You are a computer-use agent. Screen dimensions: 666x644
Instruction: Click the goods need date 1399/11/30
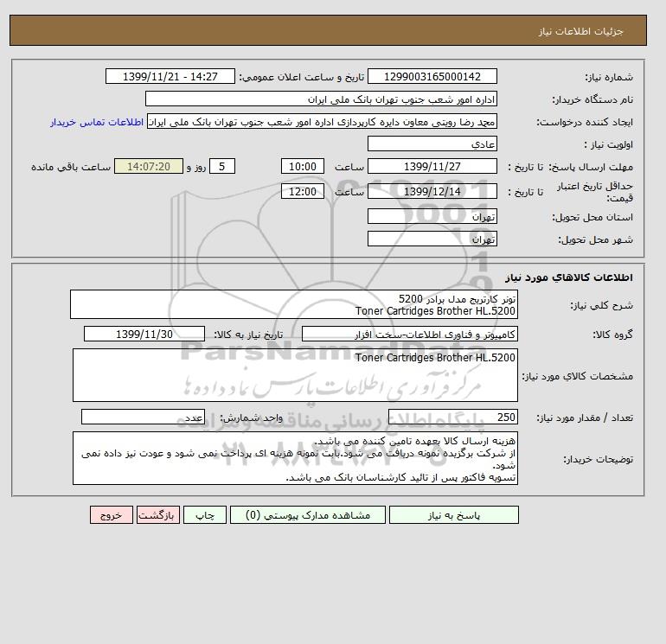pos(144,334)
